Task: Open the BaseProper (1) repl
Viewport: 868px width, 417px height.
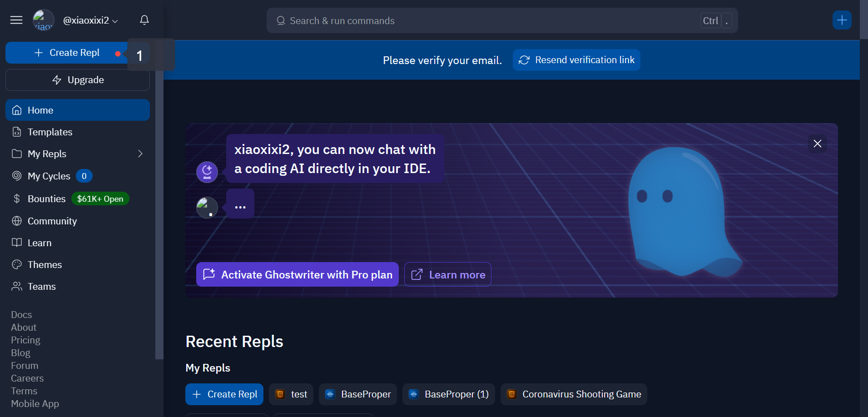Action: click(449, 394)
